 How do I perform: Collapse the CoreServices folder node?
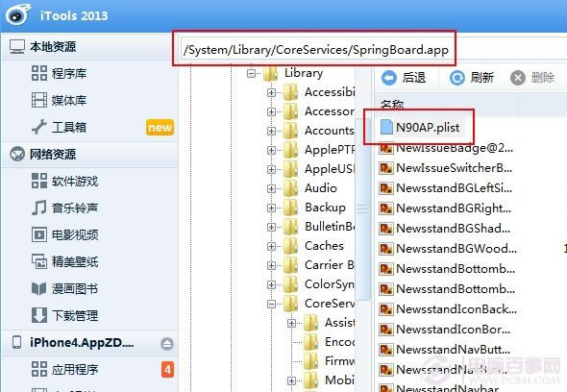coord(271,304)
